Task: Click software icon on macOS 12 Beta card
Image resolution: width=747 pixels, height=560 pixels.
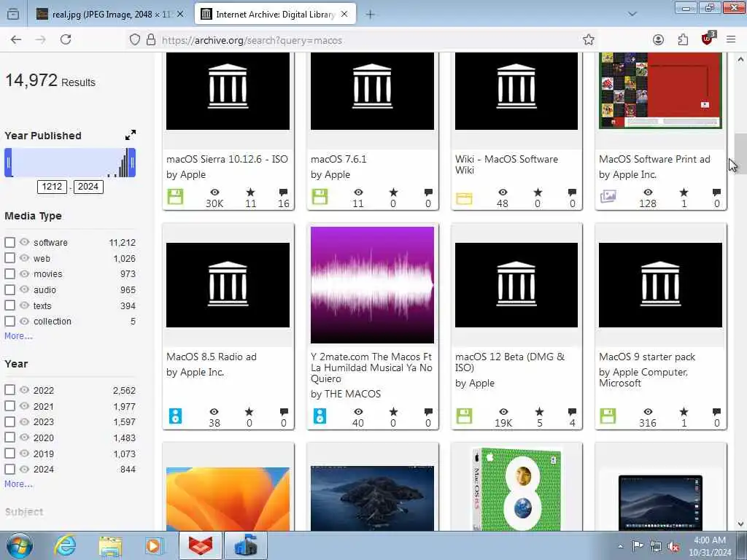Action: point(464,416)
